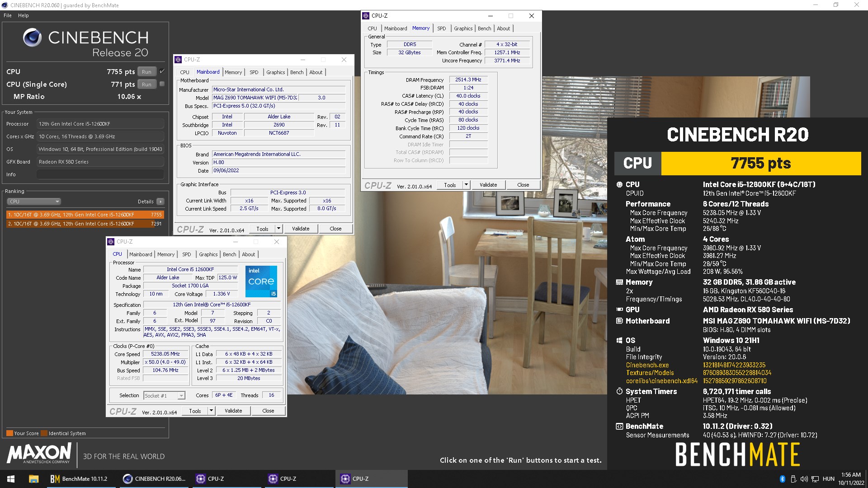Open the Windows Start menu
The width and height of the screenshot is (868, 488).
pos(11,479)
